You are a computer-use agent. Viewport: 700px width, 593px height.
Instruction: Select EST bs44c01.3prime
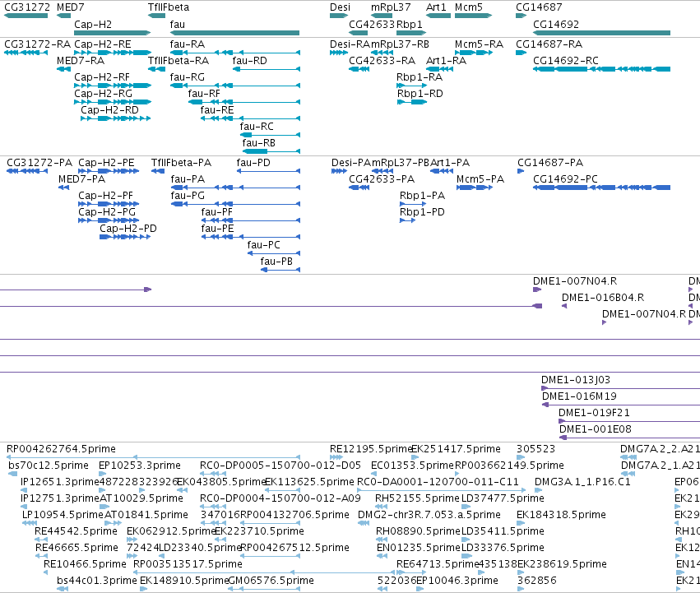point(97,581)
